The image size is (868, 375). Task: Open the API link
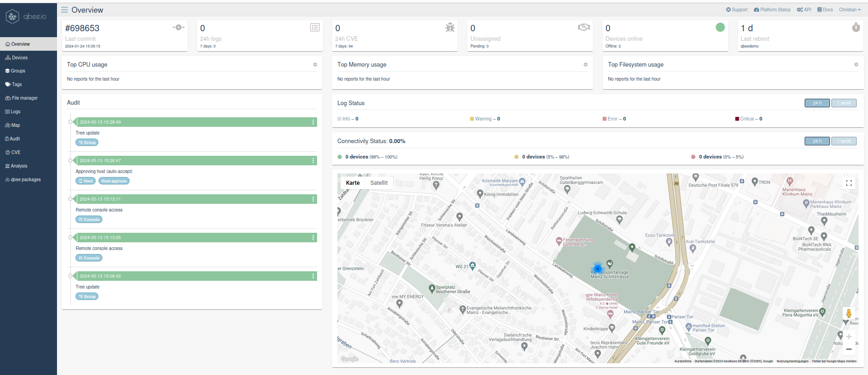tap(804, 10)
